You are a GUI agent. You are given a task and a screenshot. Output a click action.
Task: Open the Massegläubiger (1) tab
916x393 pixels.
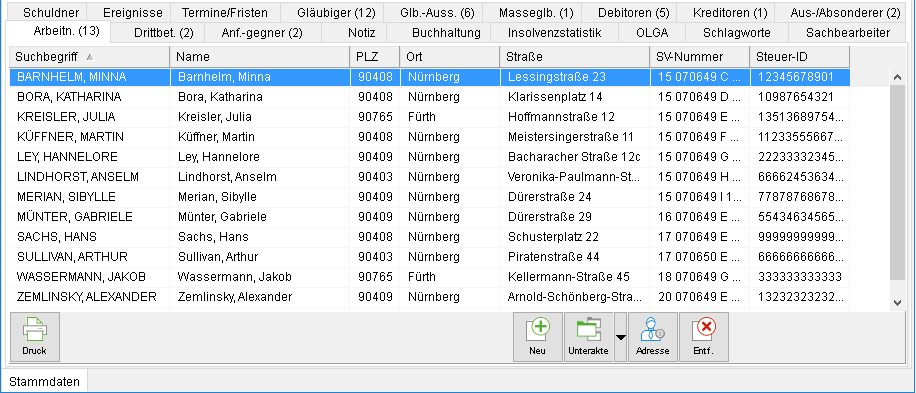tap(532, 12)
